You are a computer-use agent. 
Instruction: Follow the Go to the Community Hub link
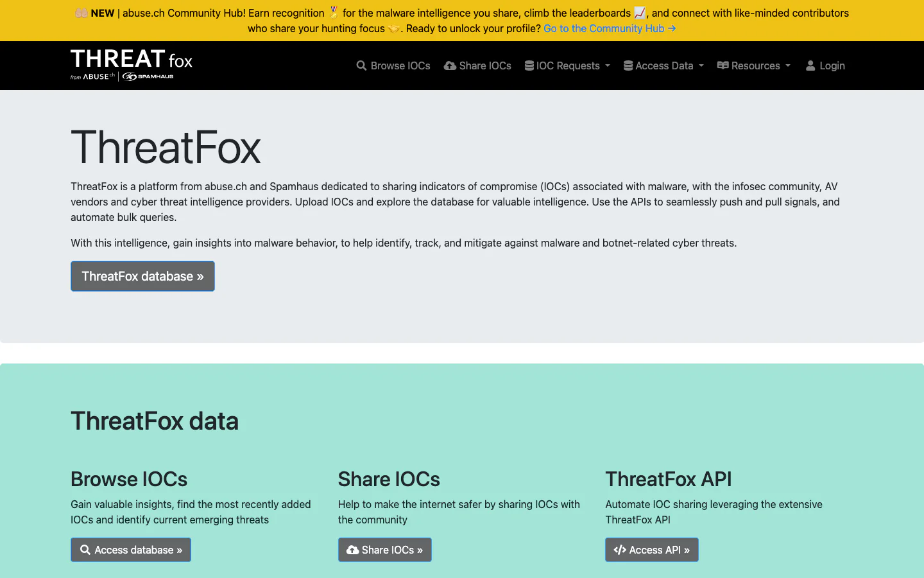pos(610,28)
